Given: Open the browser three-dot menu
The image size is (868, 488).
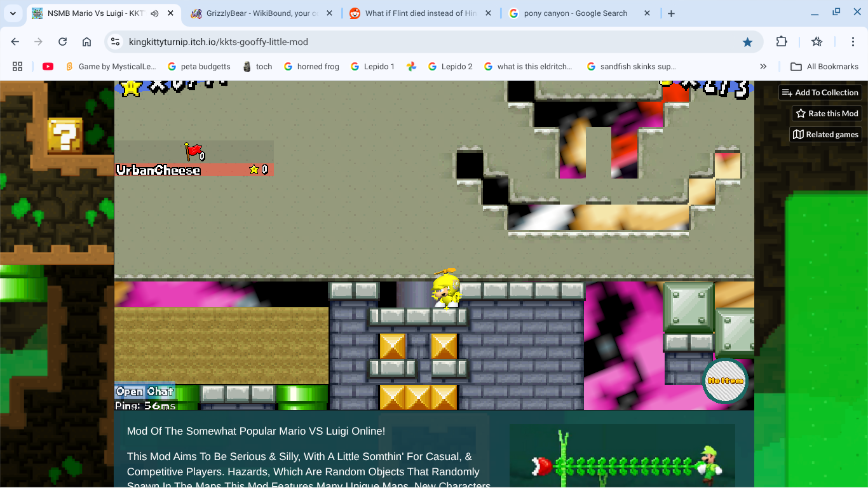Looking at the screenshot, I should (x=853, y=42).
